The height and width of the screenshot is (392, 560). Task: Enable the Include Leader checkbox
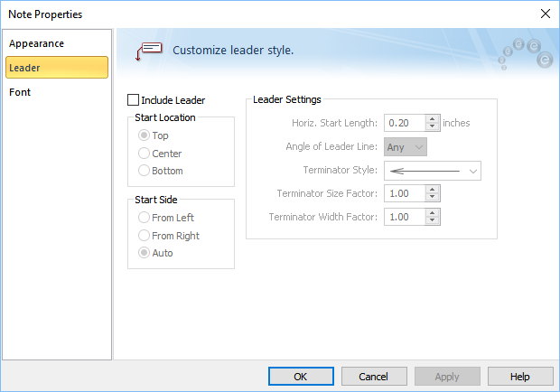pyautogui.click(x=135, y=100)
